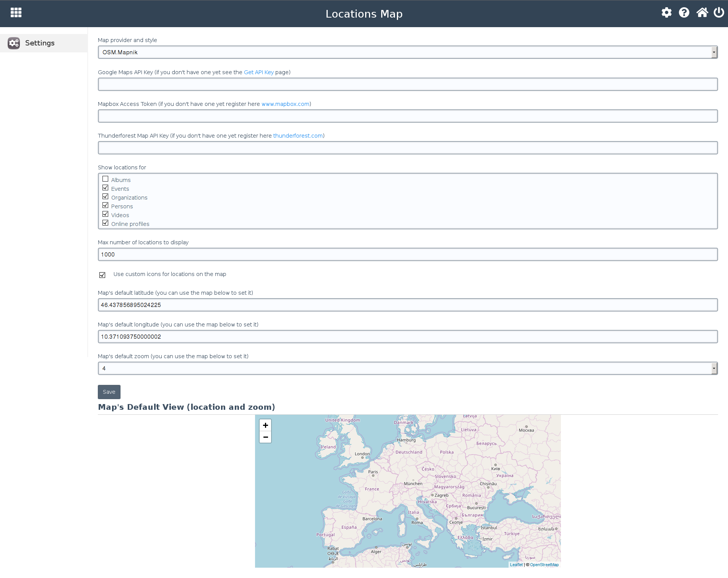Click the gear settings icon in header
The width and height of the screenshot is (728, 578).
666,13
